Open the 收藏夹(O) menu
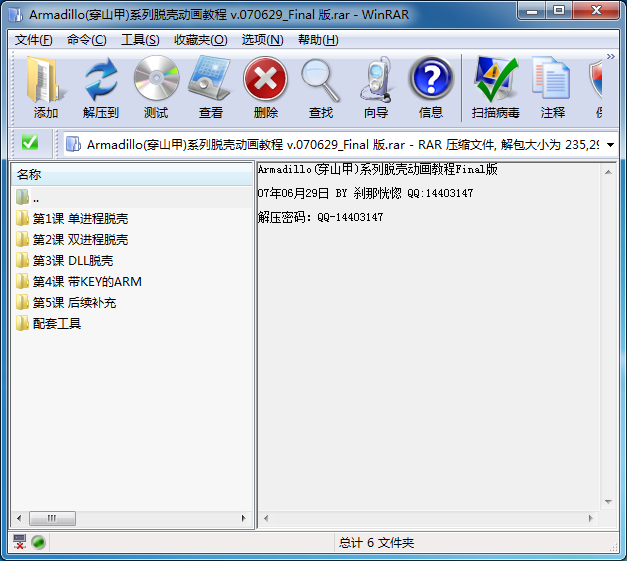This screenshot has height=561, width=627. [x=201, y=40]
